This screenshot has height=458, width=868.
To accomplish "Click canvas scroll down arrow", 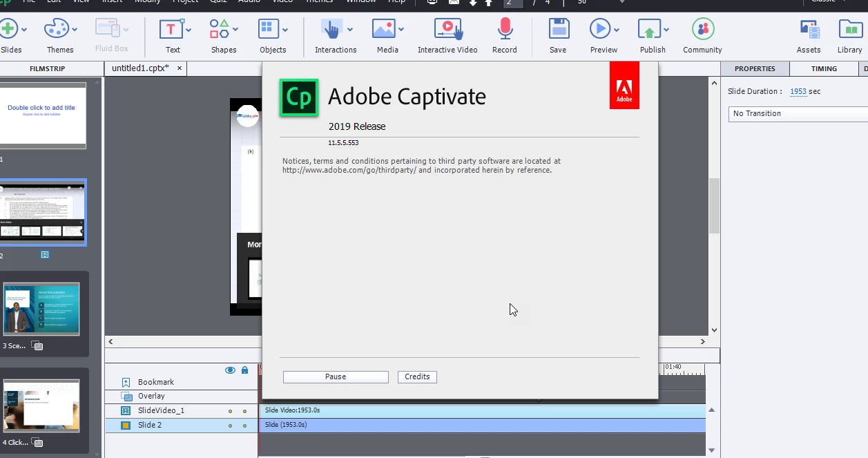I will pos(714,330).
